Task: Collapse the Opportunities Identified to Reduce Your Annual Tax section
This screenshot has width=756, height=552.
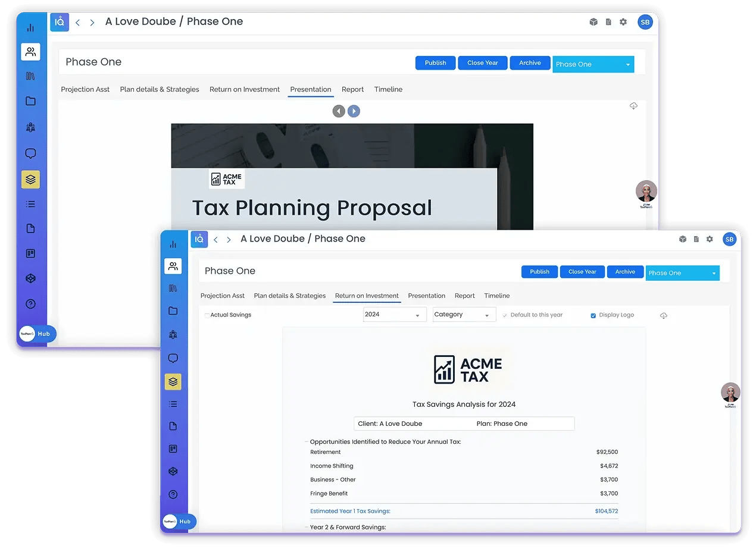Action: click(x=307, y=442)
